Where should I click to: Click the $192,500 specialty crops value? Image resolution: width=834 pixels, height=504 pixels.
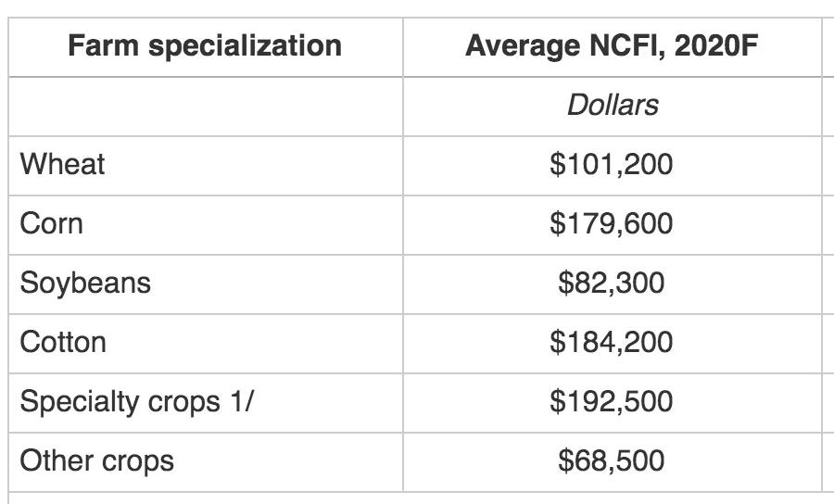pyautogui.click(x=612, y=402)
